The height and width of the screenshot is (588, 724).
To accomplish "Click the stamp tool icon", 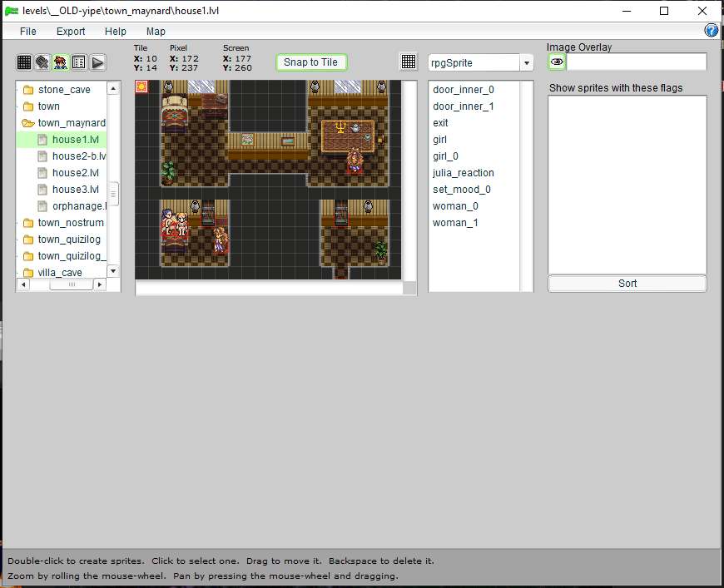I will tap(42, 62).
